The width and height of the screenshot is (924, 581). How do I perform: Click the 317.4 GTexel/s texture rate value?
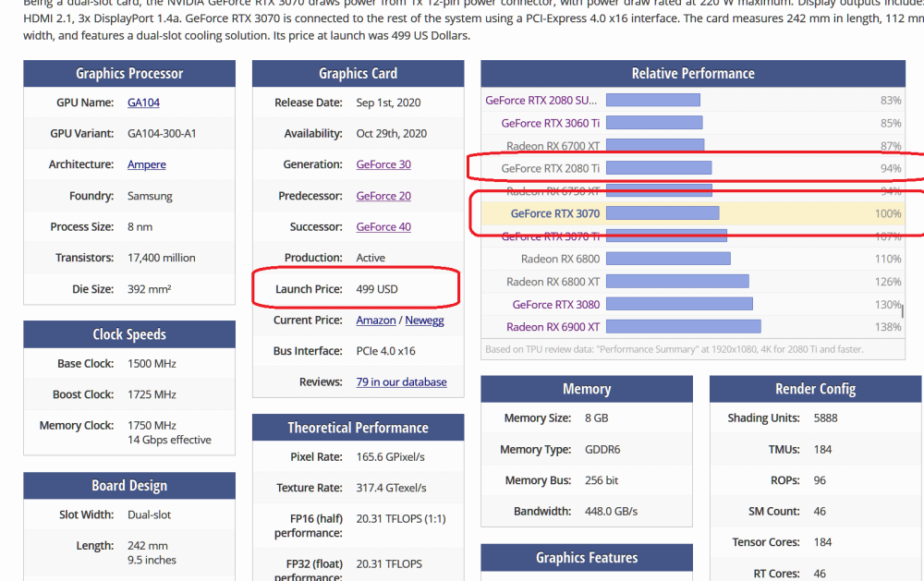pyautogui.click(x=391, y=488)
